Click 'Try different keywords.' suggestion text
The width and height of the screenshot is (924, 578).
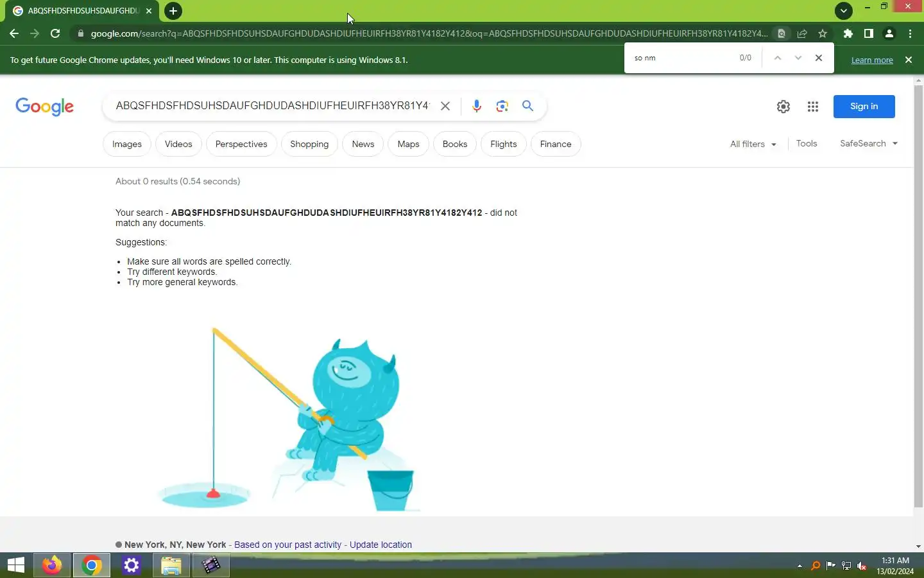coord(172,272)
